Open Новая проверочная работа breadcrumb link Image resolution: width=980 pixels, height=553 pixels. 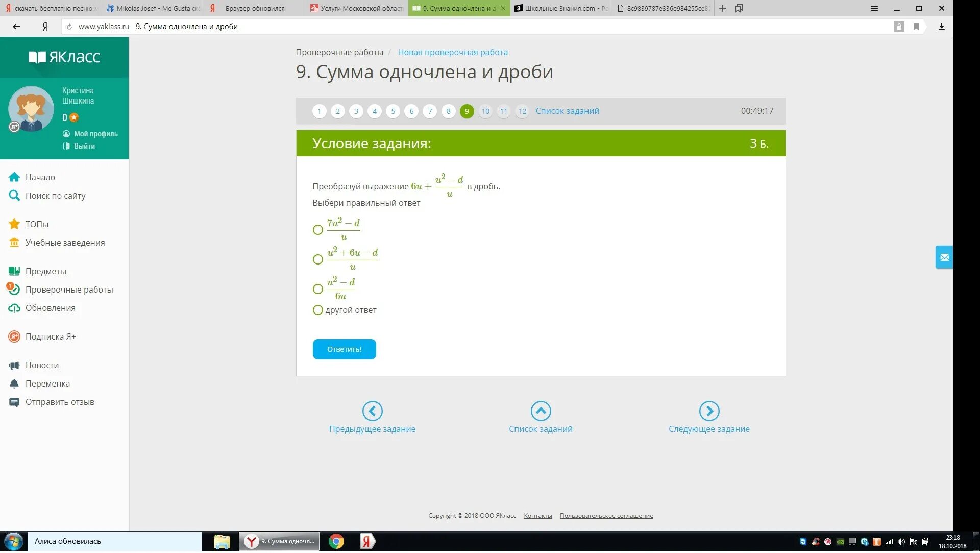pyautogui.click(x=452, y=52)
